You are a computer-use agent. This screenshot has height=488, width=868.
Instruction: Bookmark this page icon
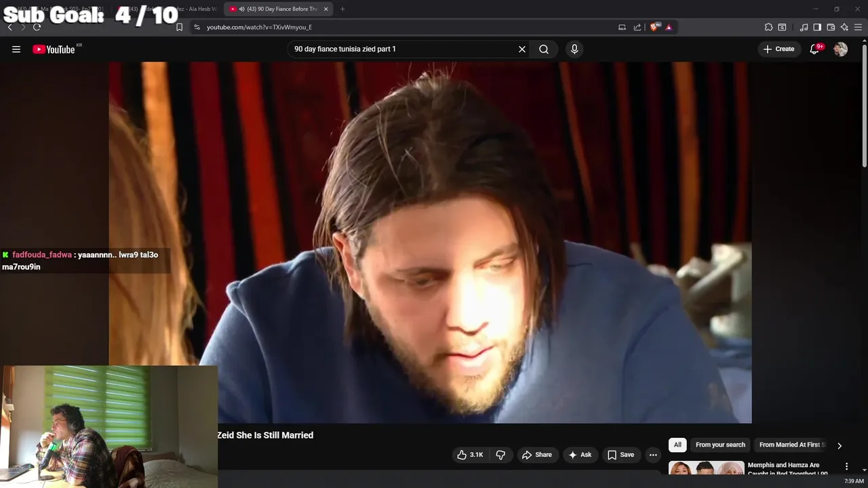pos(179,27)
